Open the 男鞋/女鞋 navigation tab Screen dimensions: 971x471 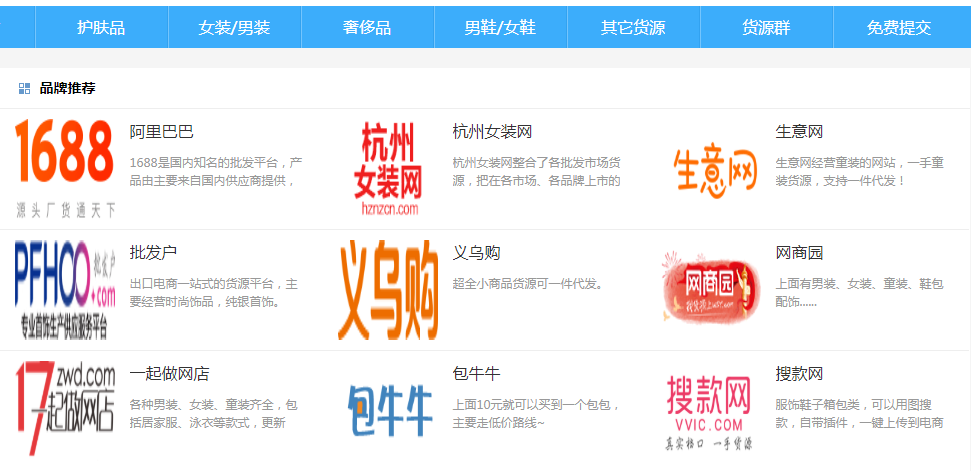tap(500, 27)
